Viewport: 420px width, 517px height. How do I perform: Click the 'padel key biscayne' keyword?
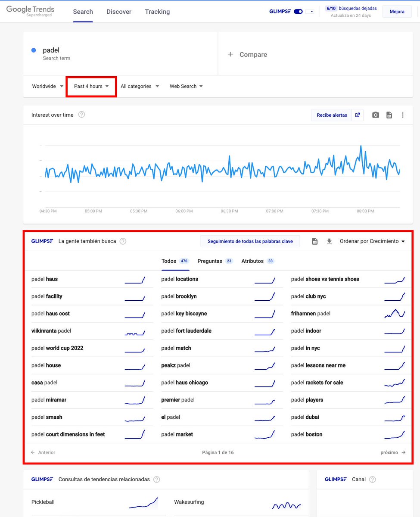(x=184, y=314)
